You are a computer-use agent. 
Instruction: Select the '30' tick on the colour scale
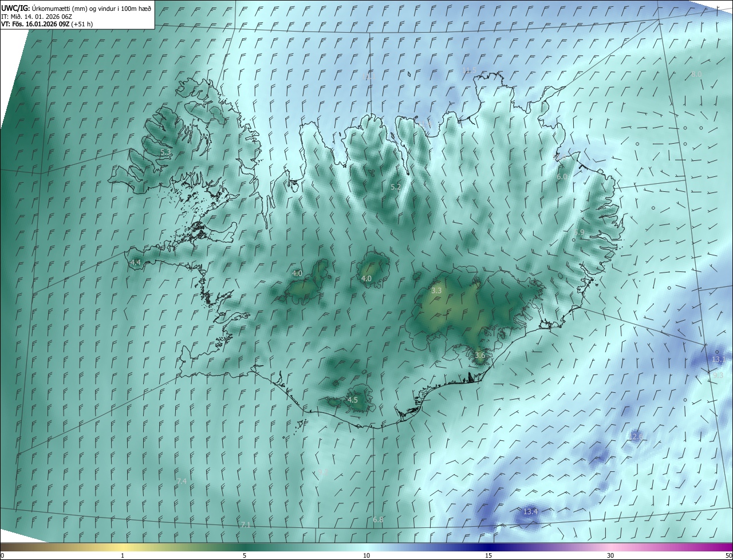(x=610, y=555)
